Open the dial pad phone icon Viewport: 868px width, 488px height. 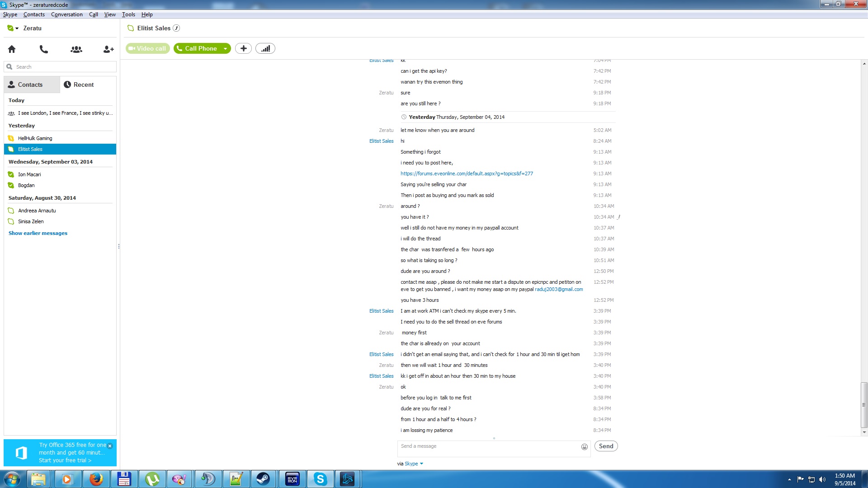(x=44, y=49)
